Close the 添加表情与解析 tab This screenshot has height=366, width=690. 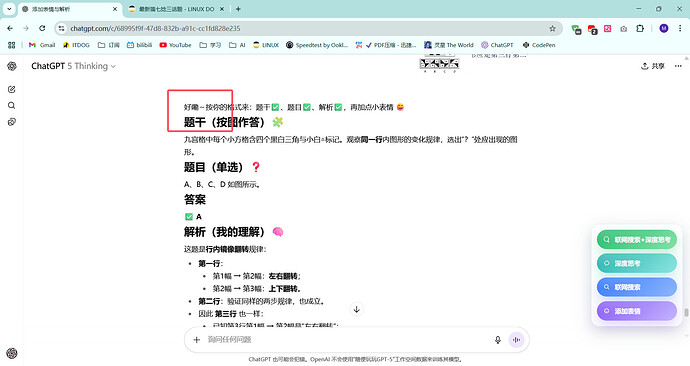[x=115, y=9]
